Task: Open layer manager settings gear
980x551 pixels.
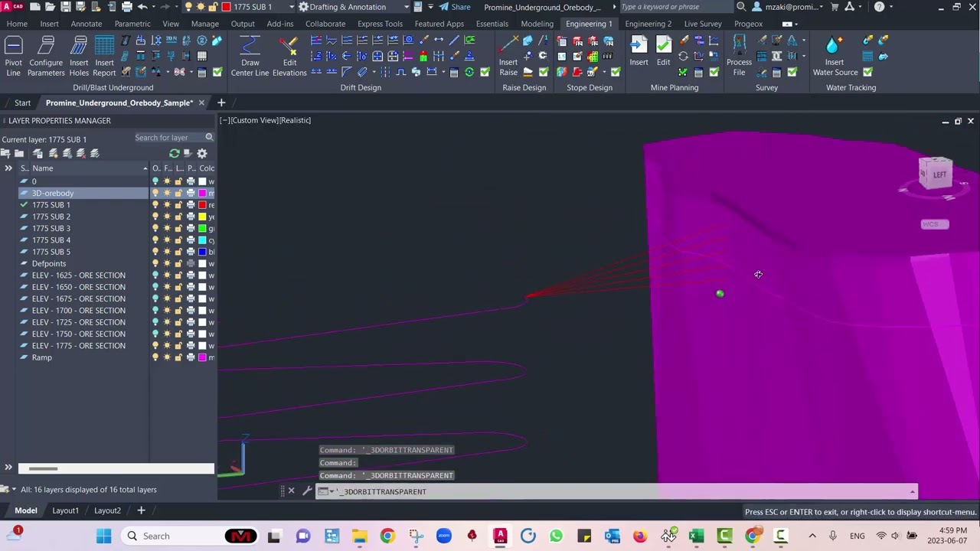Action: pos(202,153)
